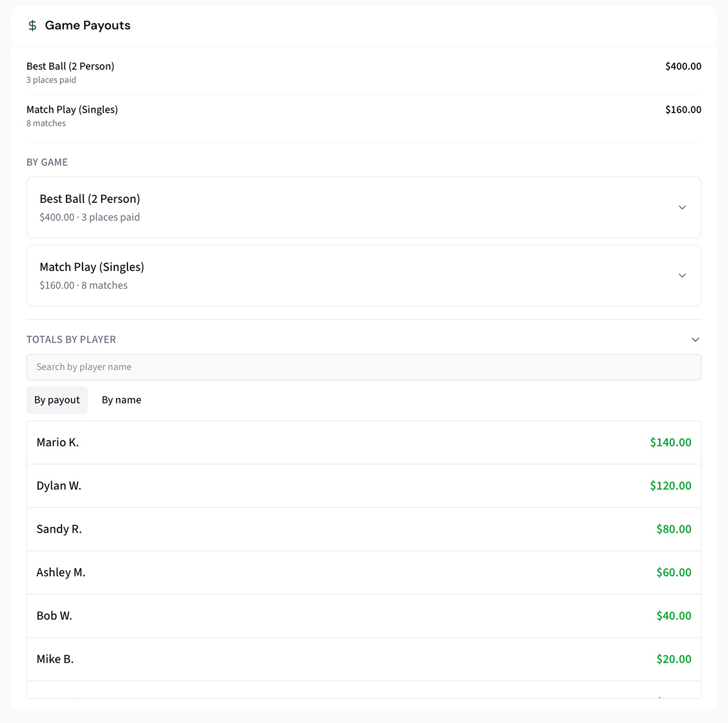
Task: Click the '8 matches' summary subtitle
Action: pos(46,123)
